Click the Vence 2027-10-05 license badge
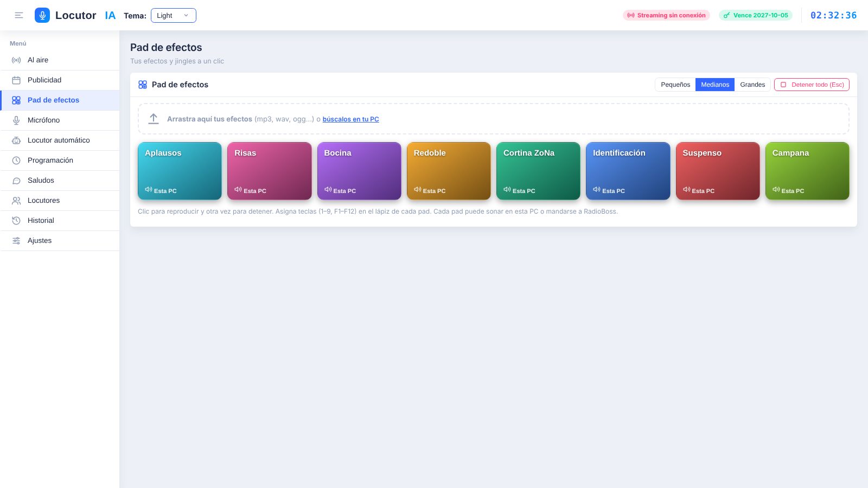This screenshot has width=868, height=488. click(756, 15)
